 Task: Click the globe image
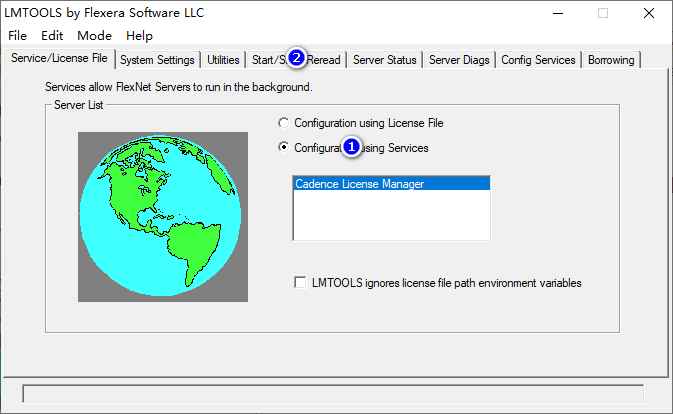point(163,217)
